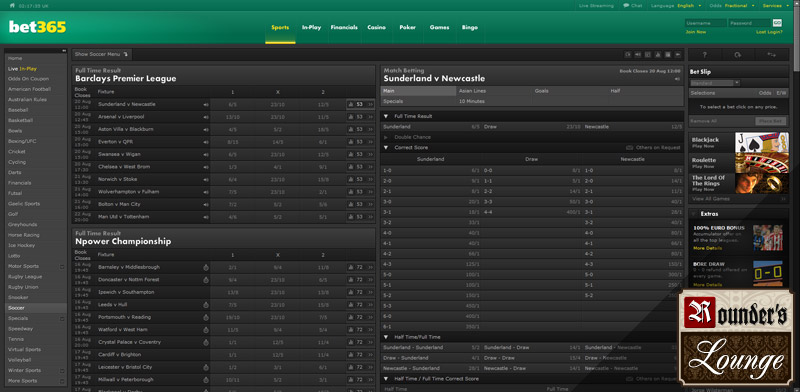This screenshot has width=800, height=392.
Task: Click Remove All in Bet Slip
Action: pos(703,121)
